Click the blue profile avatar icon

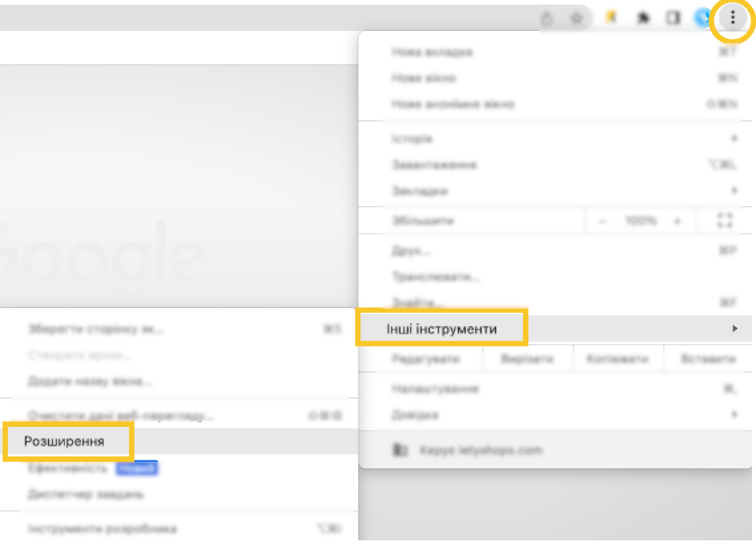[702, 19]
